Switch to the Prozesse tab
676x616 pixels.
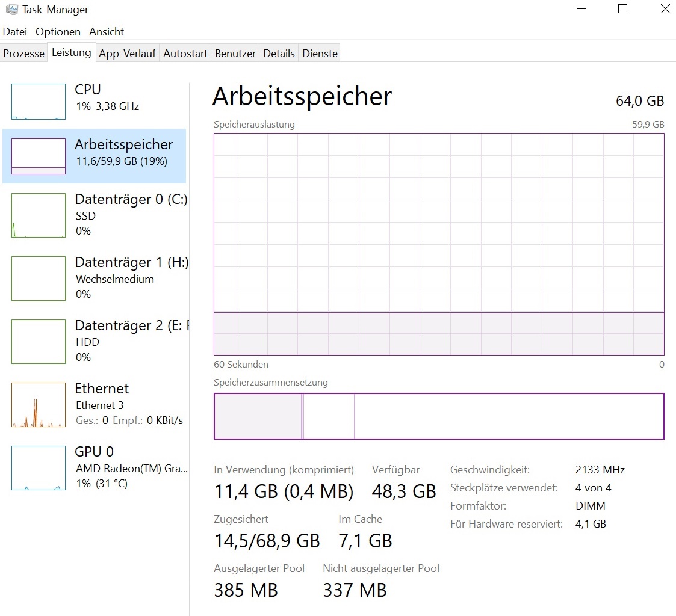pos(24,54)
